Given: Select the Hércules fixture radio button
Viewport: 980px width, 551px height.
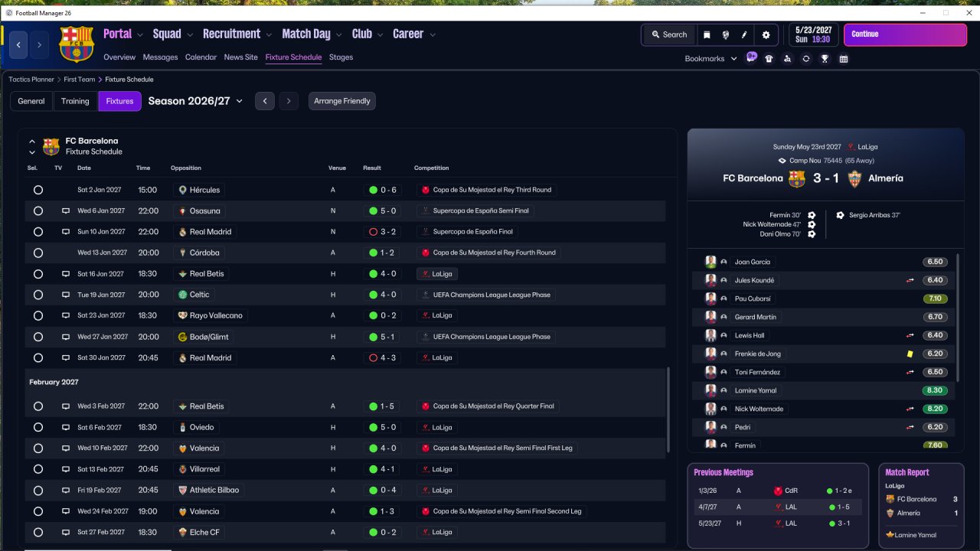Looking at the screenshot, I should [x=38, y=190].
